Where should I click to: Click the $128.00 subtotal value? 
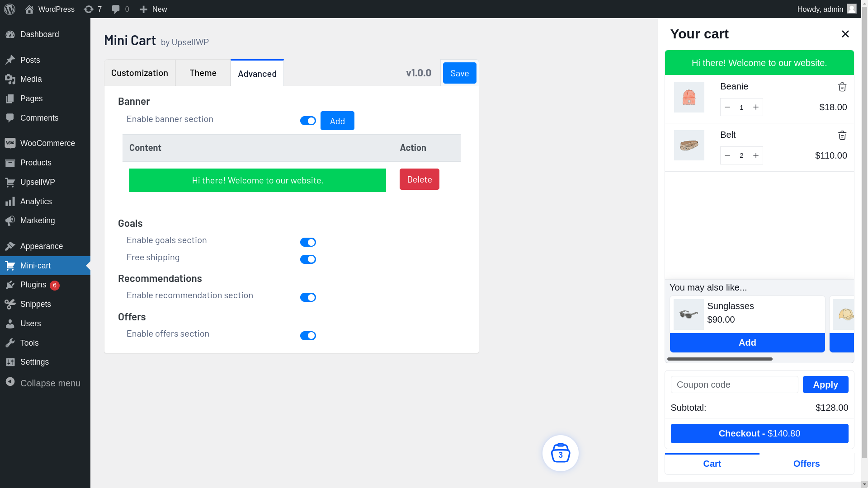click(x=832, y=408)
